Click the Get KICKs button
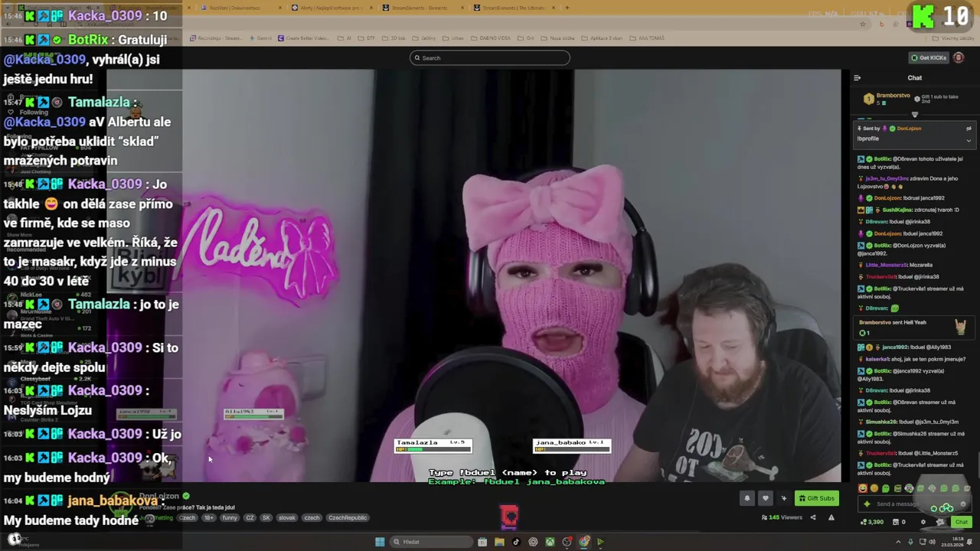 928,57
